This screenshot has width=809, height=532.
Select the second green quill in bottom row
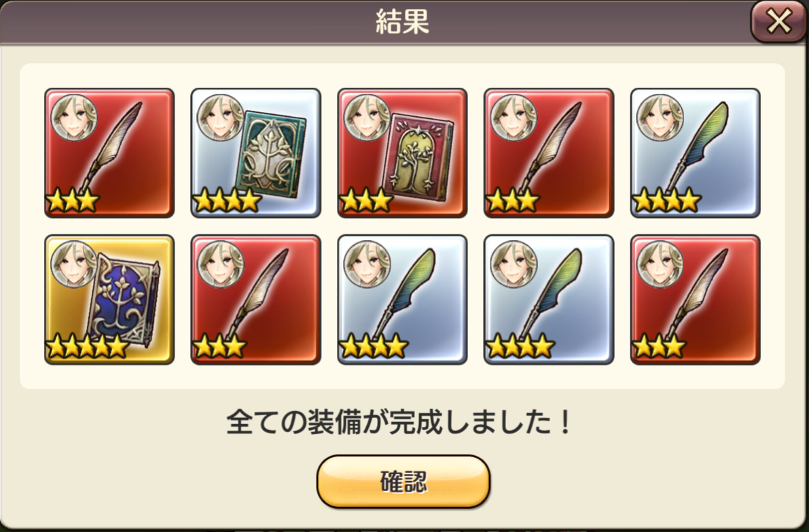549,300
